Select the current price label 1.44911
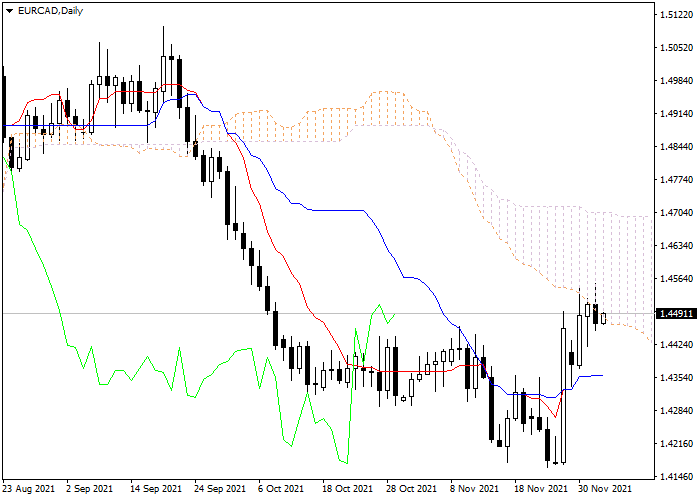This screenshot has width=700, height=500. [x=677, y=313]
